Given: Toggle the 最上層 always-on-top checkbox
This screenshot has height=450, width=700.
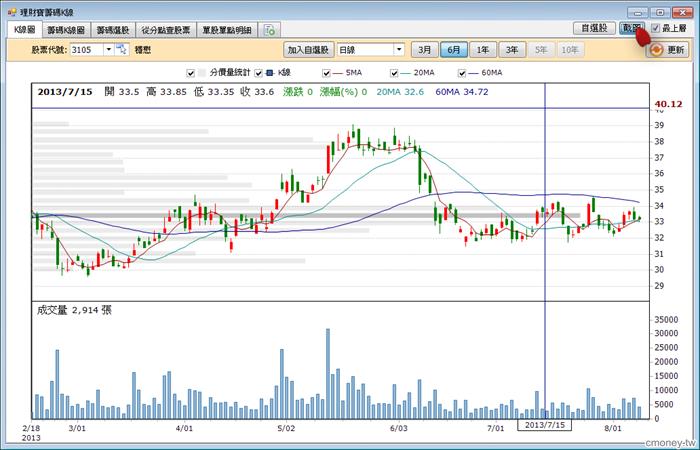Looking at the screenshot, I should 655,28.
